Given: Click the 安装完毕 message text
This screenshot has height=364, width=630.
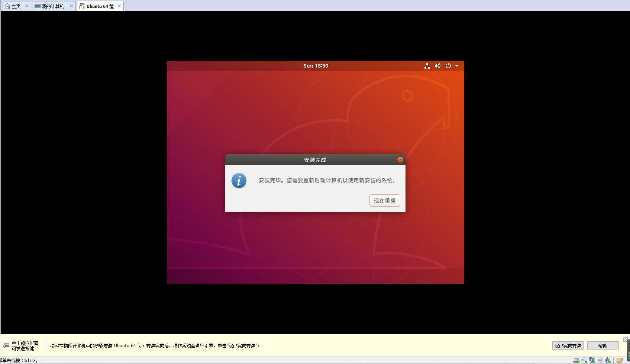Looking at the screenshot, I should point(327,181).
